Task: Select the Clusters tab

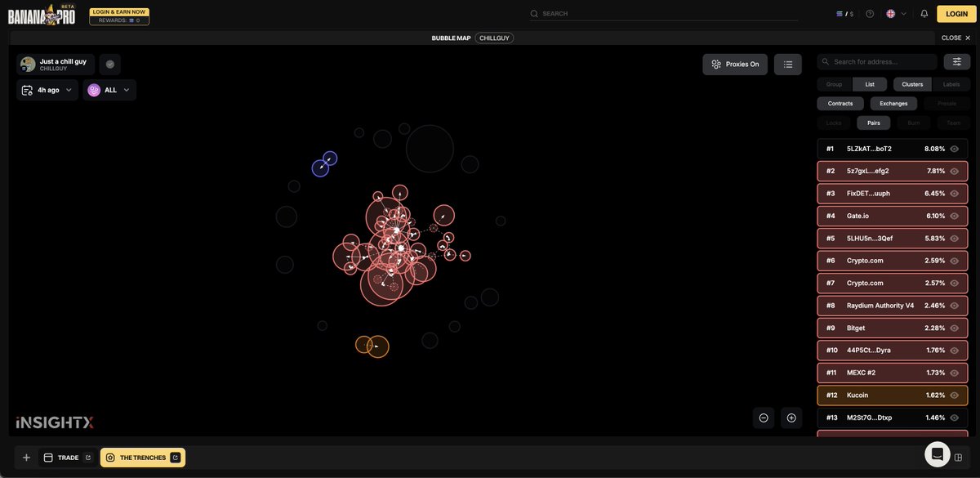Action: (x=912, y=84)
